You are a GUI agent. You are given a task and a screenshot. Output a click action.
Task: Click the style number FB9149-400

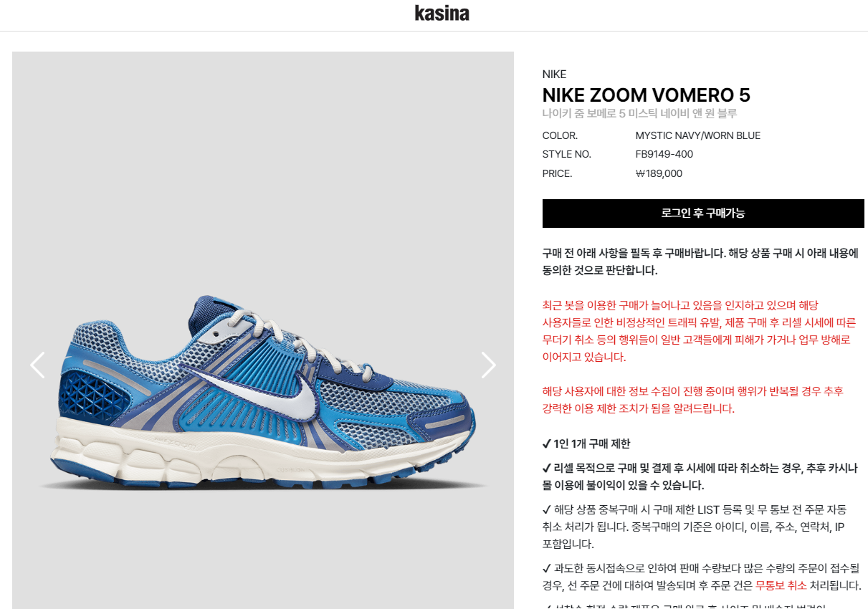[x=664, y=154]
